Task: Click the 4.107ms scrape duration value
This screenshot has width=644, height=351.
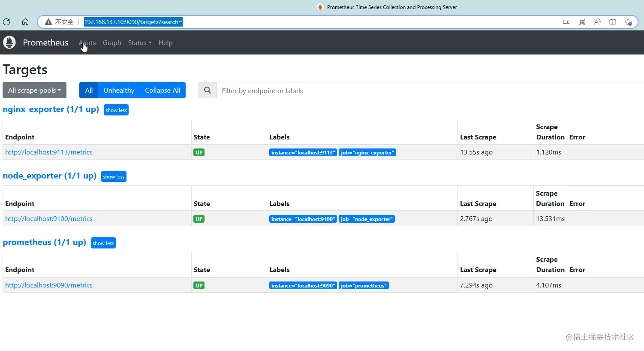Action: (549, 285)
